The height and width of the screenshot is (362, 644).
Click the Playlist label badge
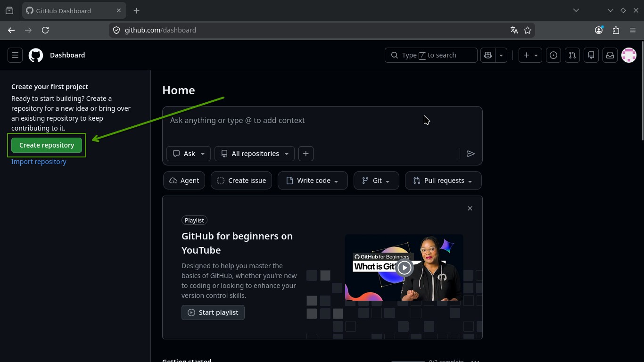(x=194, y=220)
